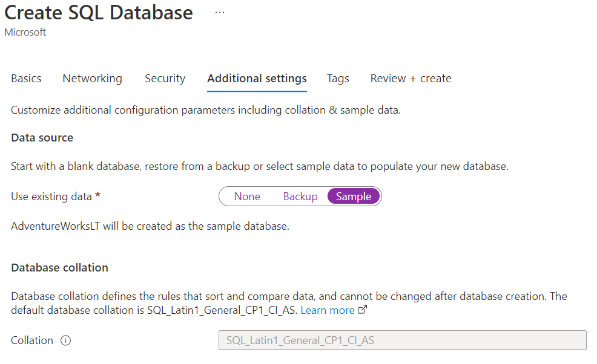597x364 pixels.
Task: Navigate to Review + create tab
Action: 411,79
